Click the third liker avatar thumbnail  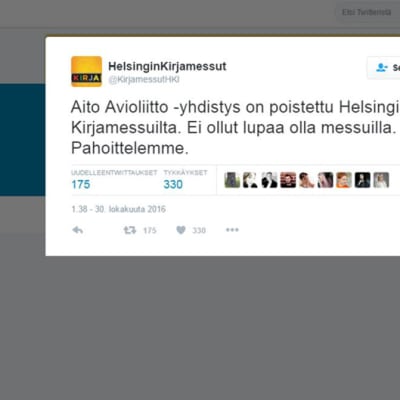click(x=269, y=180)
